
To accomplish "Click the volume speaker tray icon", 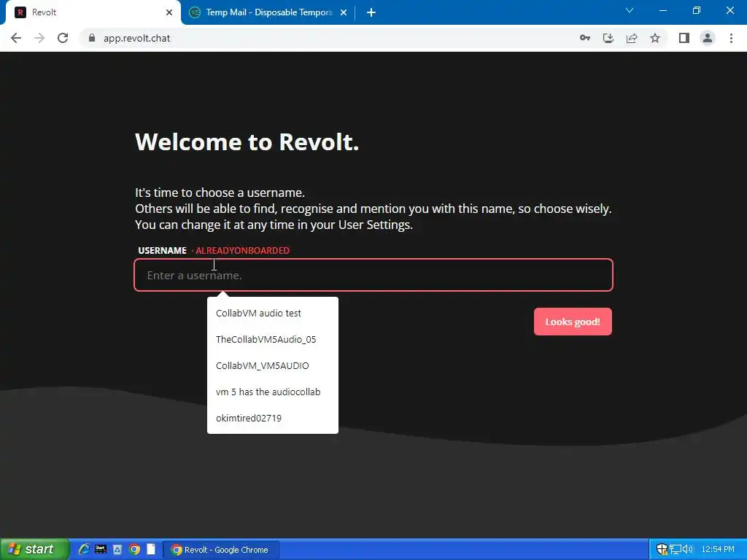I will 687,549.
